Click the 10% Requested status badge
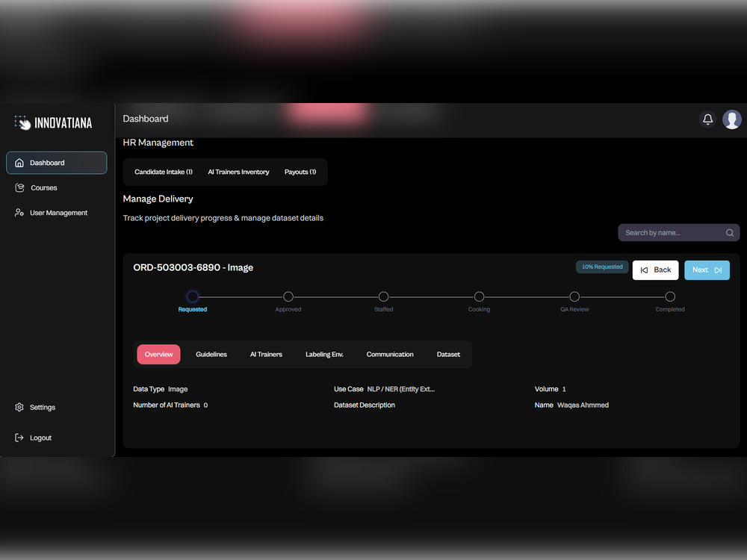Viewport: 747px width, 560px height. pos(602,267)
